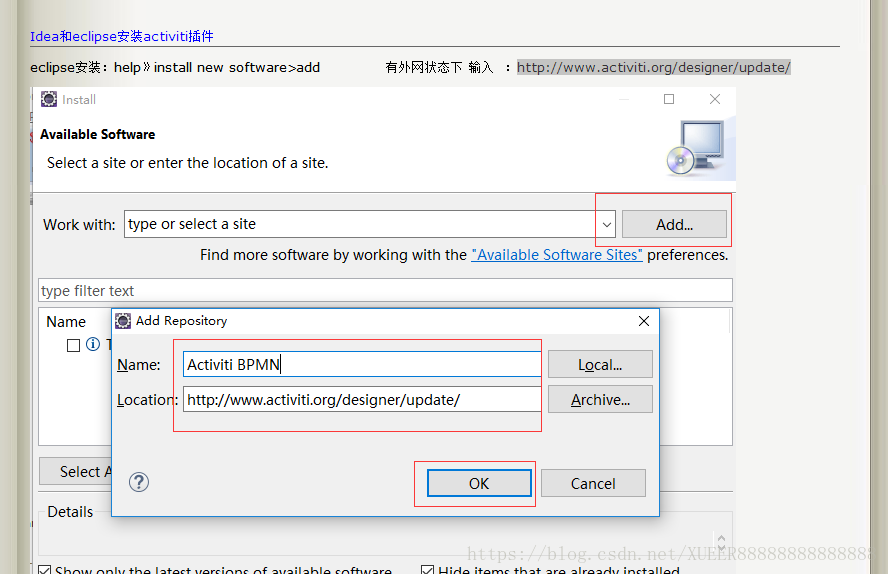Open the Available Software Sites link
The image size is (888, 574).
coord(557,255)
